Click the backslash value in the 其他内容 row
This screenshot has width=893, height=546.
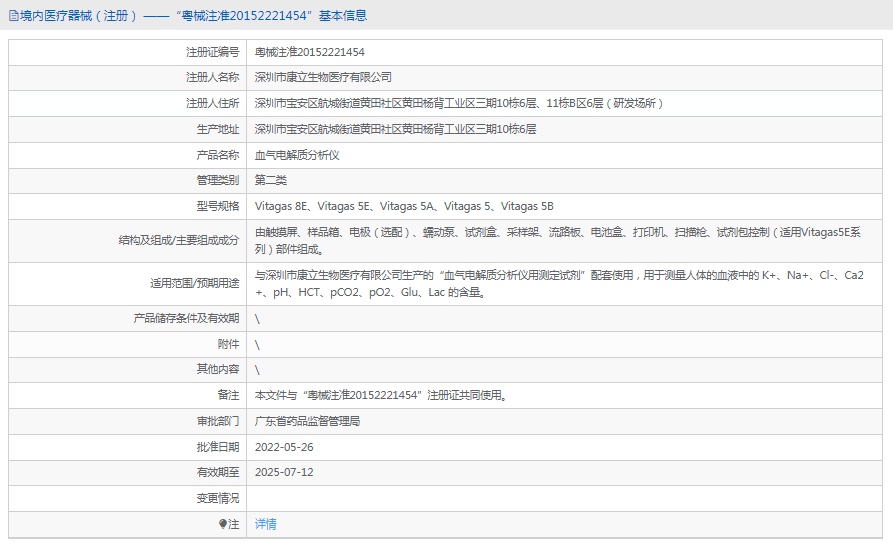tap(257, 370)
